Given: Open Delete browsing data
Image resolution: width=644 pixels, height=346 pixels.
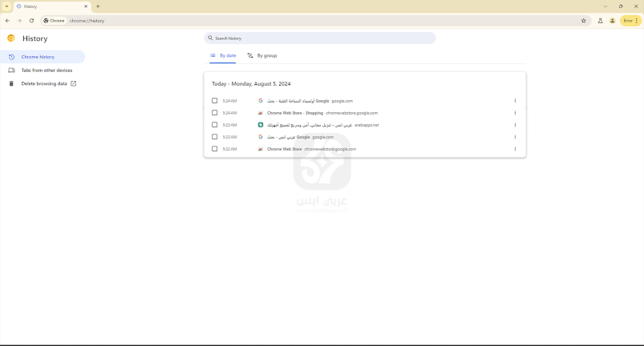Looking at the screenshot, I should tap(43, 83).
